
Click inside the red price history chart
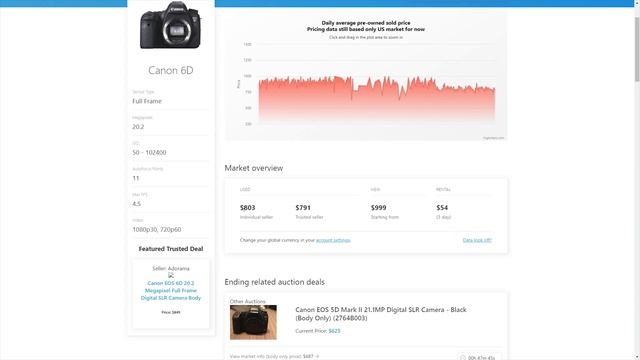click(x=376, y=100)
